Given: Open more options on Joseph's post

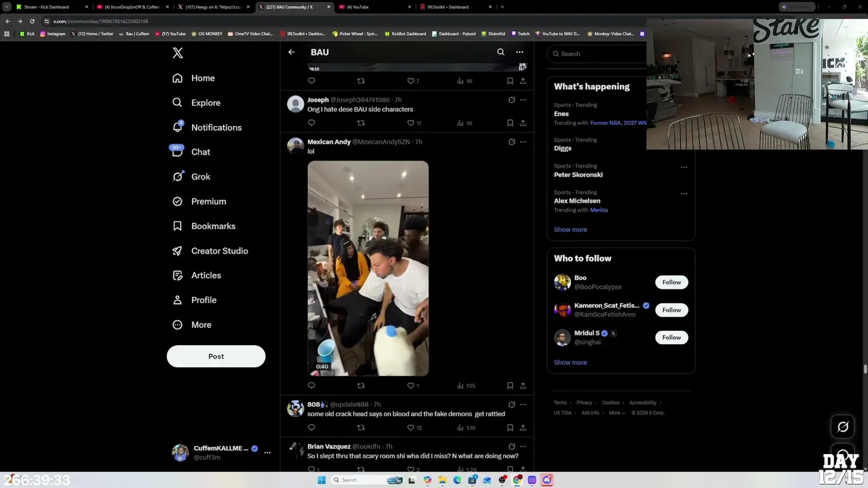Looking at the screenshot, I should click(523, 100).
